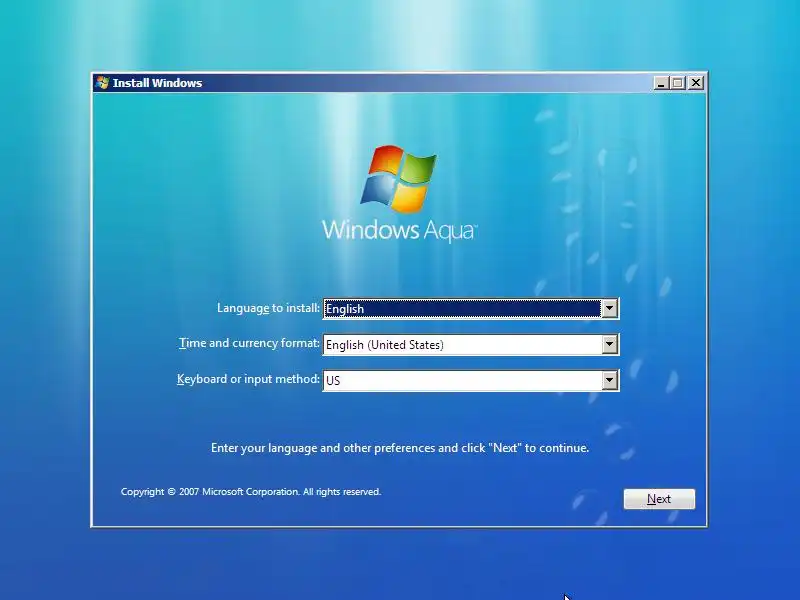Click the "Windows Aqua" title text
Image resolution: width=800 pixels, height=600 pixels.
click(x=399, y=230)
